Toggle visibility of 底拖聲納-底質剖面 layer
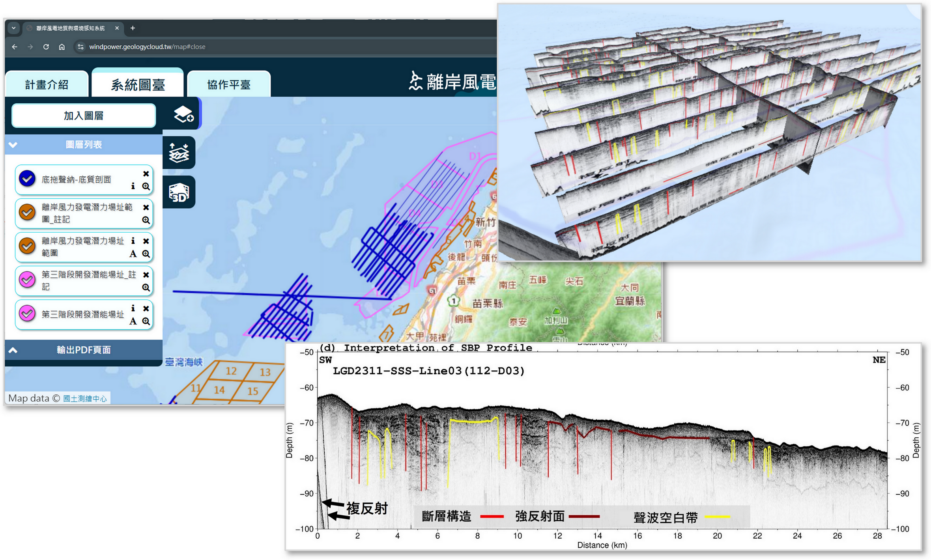 click(x=27, y=179)
